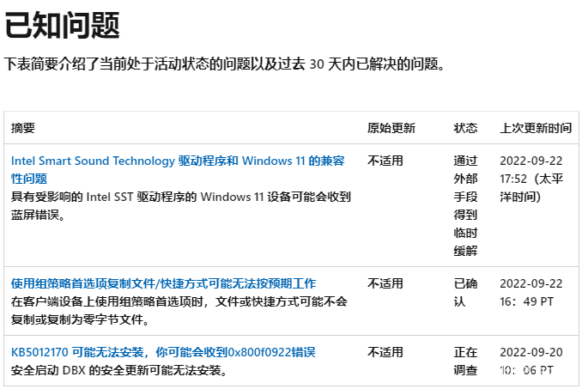Open the KB5012170 可能无法安装 issue link

(x=163, y=352)
